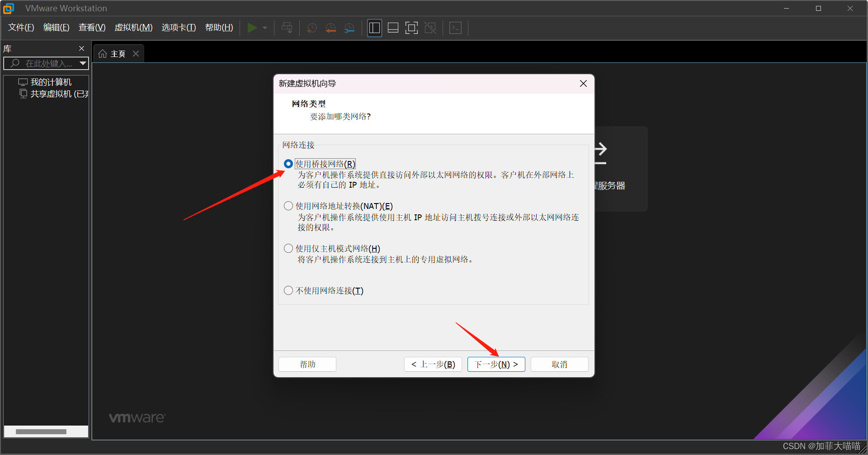Click the revert to snapshot icon

tap(331, 28)
